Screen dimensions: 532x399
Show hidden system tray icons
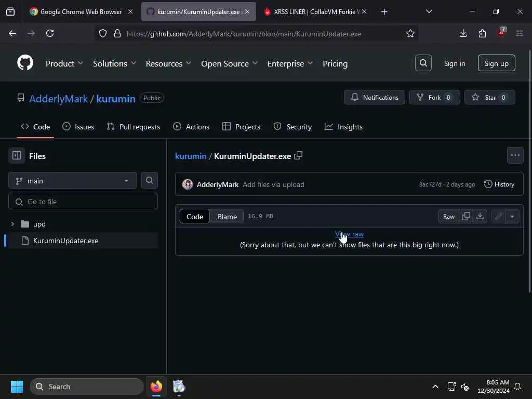[x=435, y=387]
